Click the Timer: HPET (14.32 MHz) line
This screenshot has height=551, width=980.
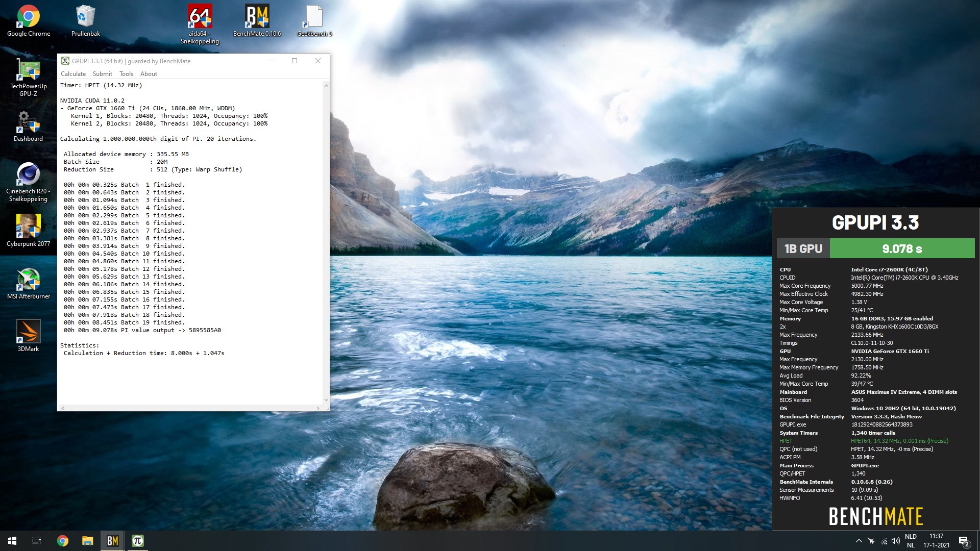point(101,85)
